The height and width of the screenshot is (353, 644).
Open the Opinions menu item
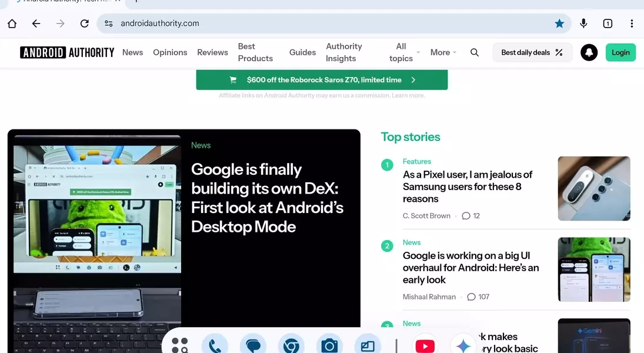coord(170,52)
